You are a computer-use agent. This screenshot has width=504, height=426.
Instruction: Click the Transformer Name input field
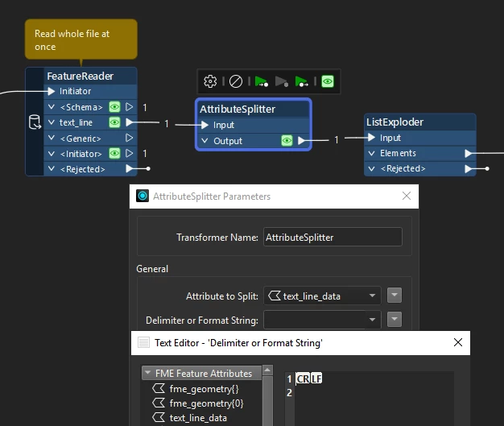[333, 237]
